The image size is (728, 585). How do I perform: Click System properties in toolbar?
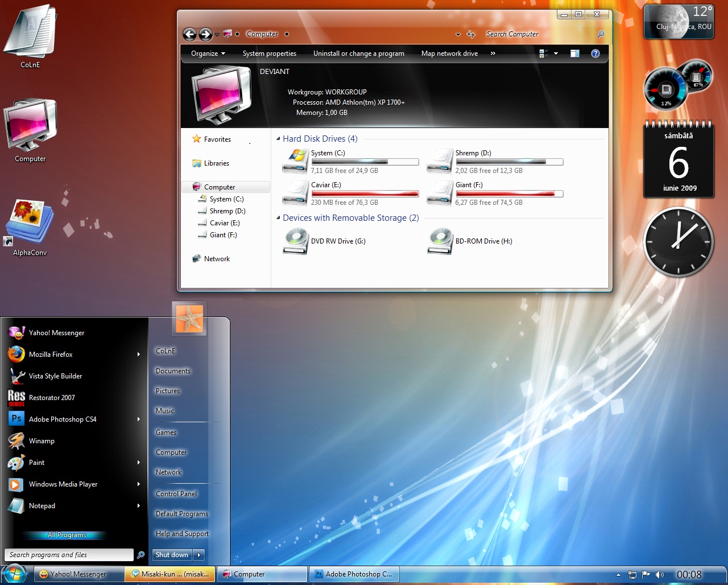pos(270,53)
